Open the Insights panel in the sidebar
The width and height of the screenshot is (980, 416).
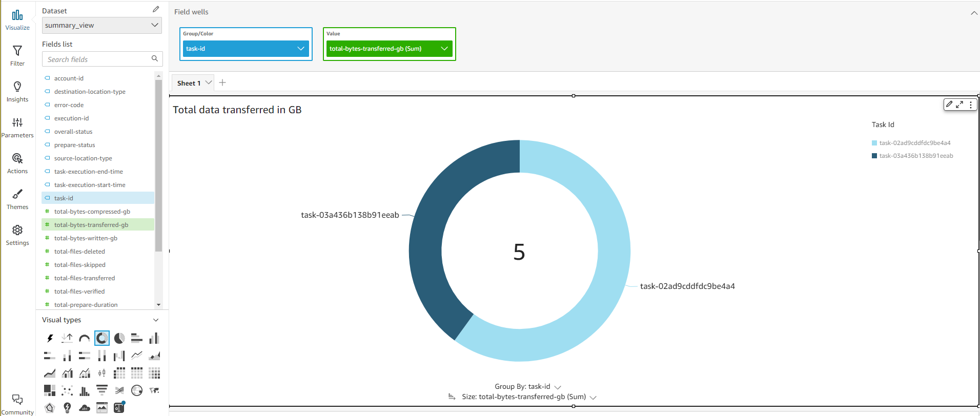click(x=17, y=92)
